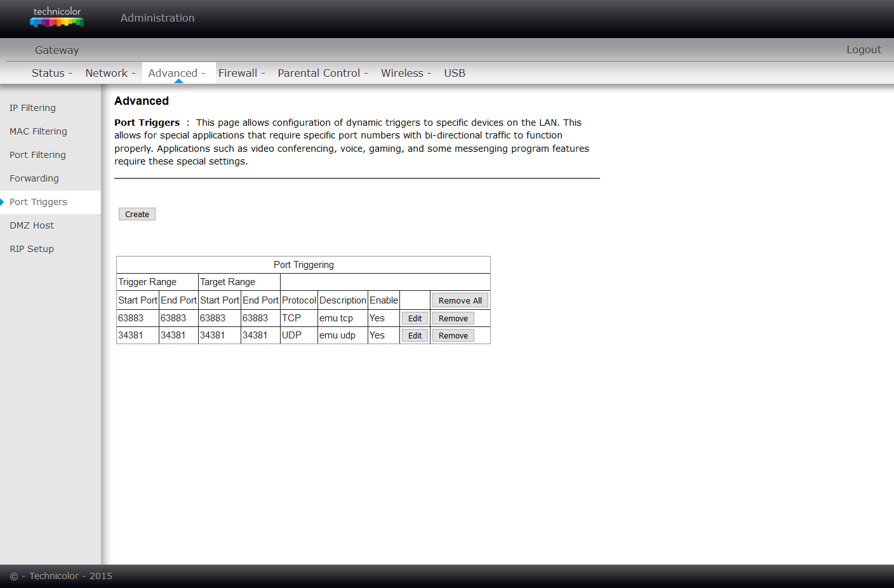Click the Technicolor 2015 copyright text

61,576
